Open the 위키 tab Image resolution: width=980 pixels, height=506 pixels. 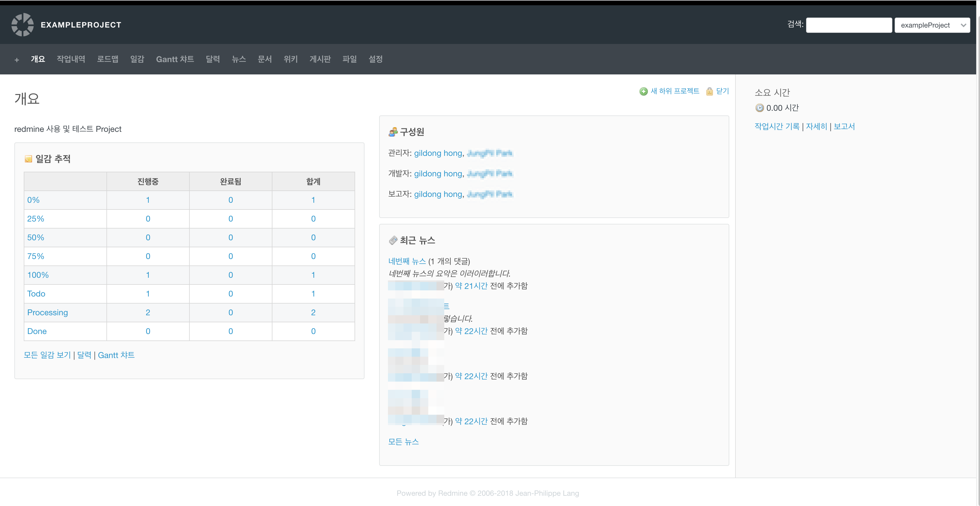click(x=290, y=59)
